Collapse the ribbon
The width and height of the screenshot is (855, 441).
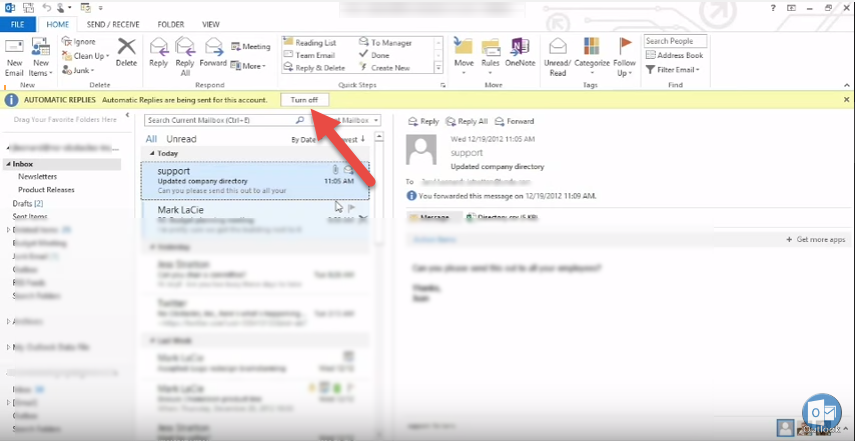point(847,85)
